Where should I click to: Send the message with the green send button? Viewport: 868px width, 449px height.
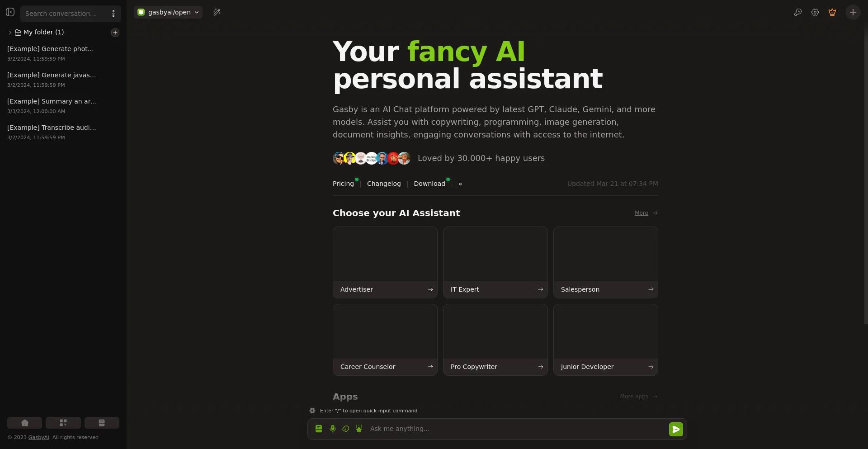pyautogui.click(x=676, y=429)
